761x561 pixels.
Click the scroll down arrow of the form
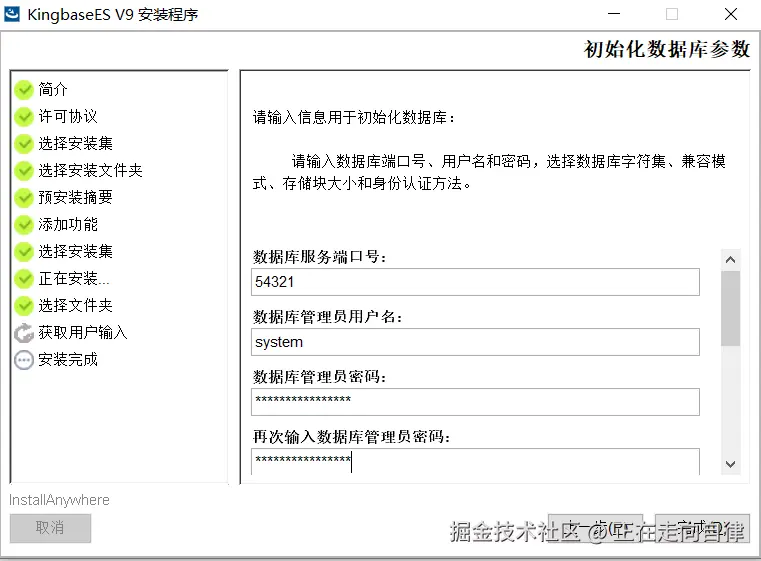[x=730, y=464]
